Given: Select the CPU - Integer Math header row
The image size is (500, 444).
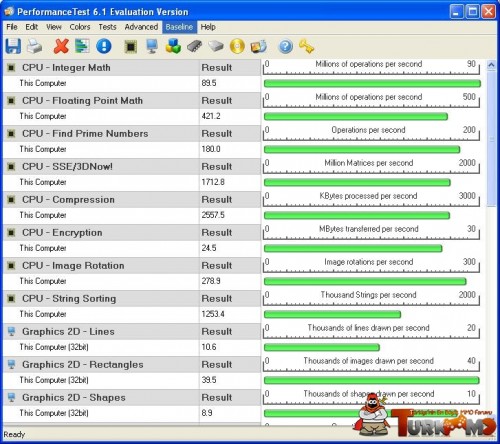Looking at the screenshot, I should coord(132,68).
